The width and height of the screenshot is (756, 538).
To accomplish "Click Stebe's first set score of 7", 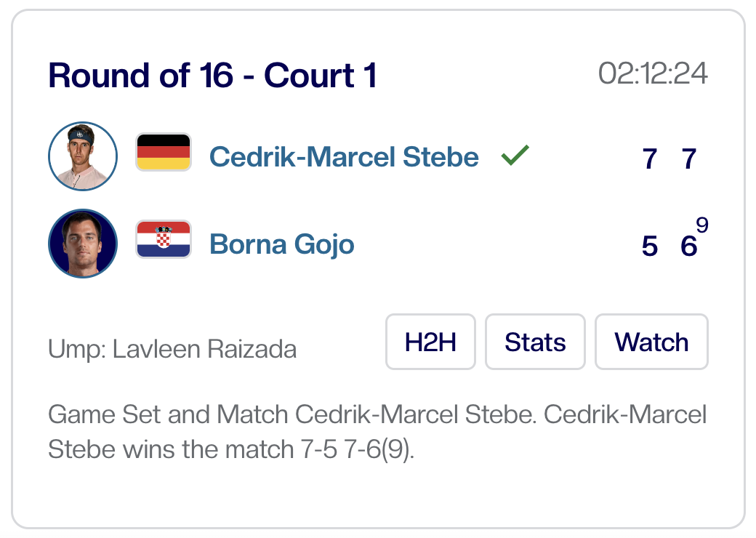I will point(650,158).
